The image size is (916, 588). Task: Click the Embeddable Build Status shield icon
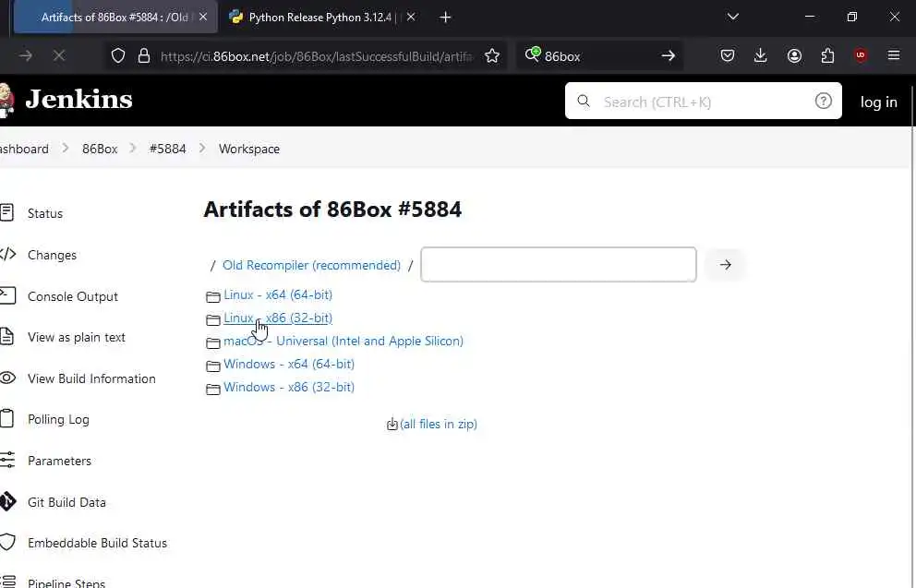click(x=7, y=543)
